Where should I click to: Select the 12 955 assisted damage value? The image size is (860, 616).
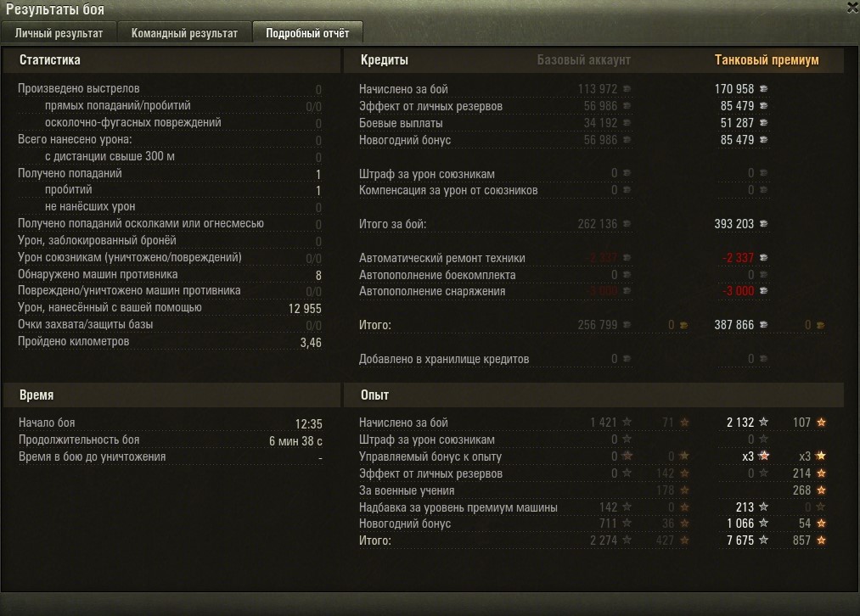click(305, 309)
